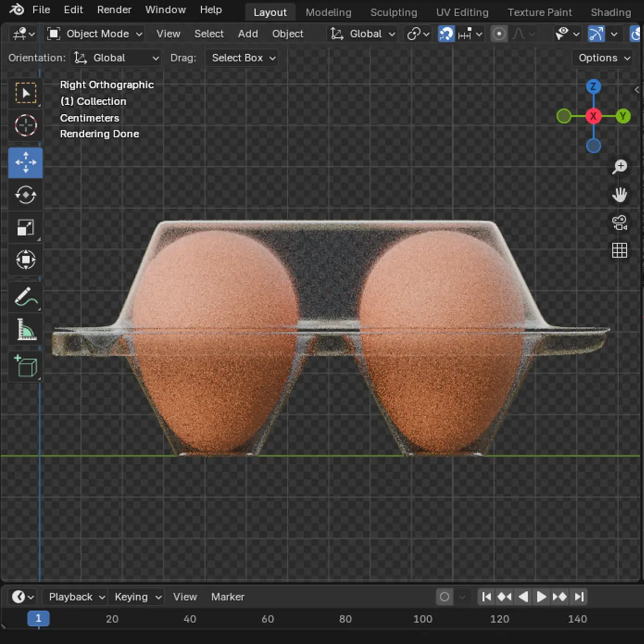Image resolution: width=644 pixels, height=644 pixels.
Task: Open the editor type selector
Action: 24,34
